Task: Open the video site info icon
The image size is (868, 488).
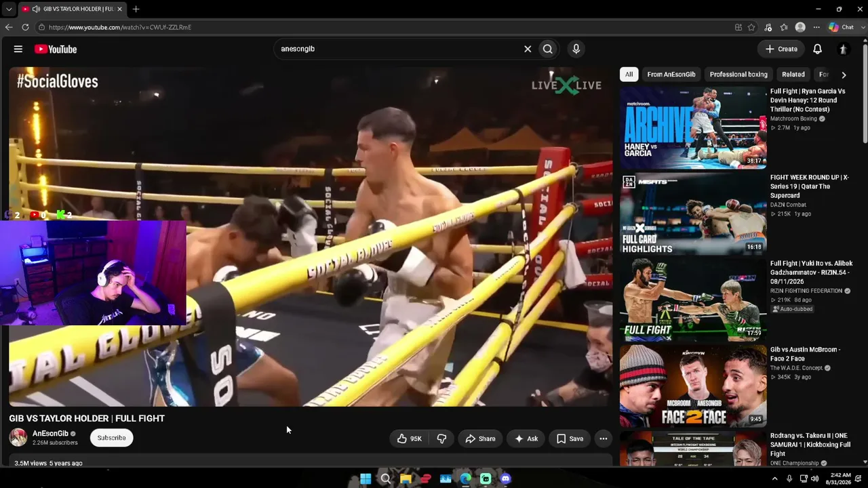Action: click(x=41, y=27)
